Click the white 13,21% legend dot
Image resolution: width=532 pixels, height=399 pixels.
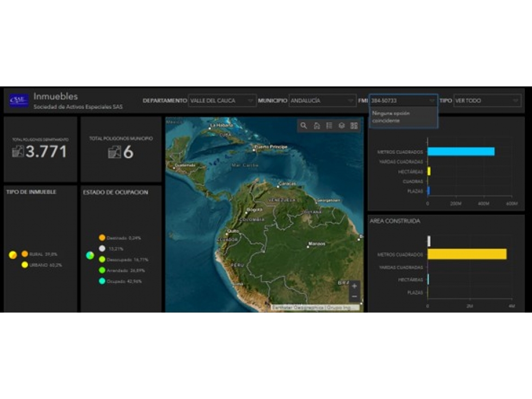(102, 248)
